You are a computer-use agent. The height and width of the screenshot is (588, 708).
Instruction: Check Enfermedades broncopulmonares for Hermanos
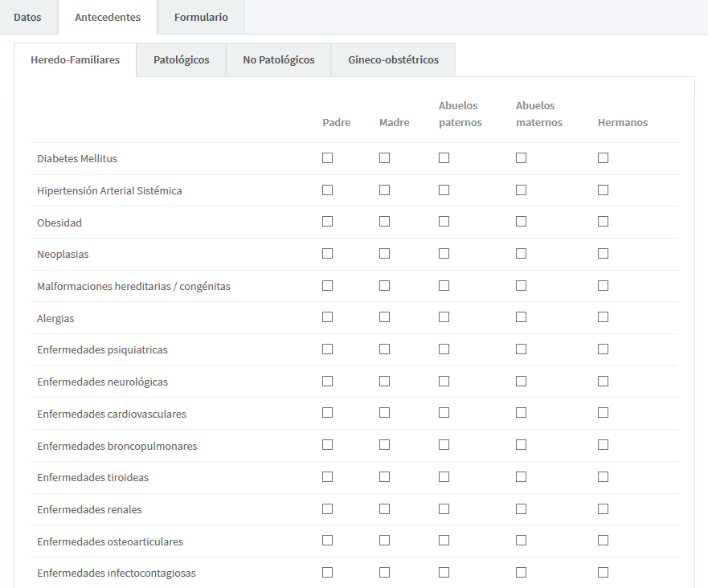[x=603, y=445]
